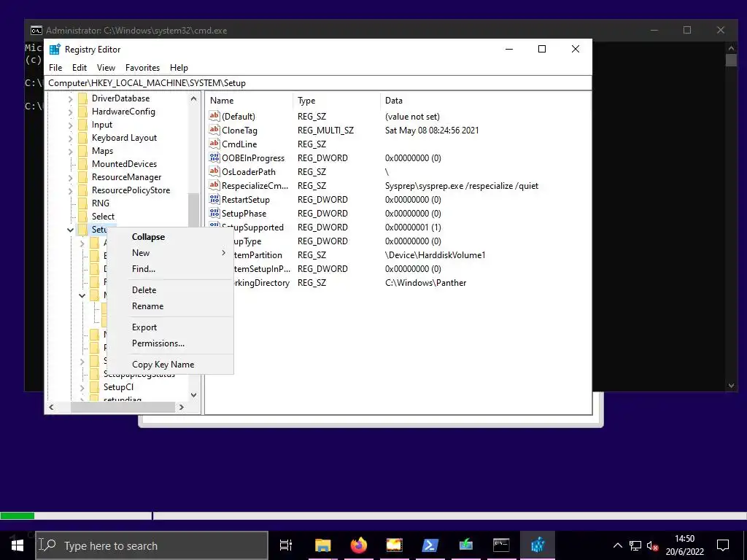Click the OsLoaderPath string value icon

click(214, 171)
